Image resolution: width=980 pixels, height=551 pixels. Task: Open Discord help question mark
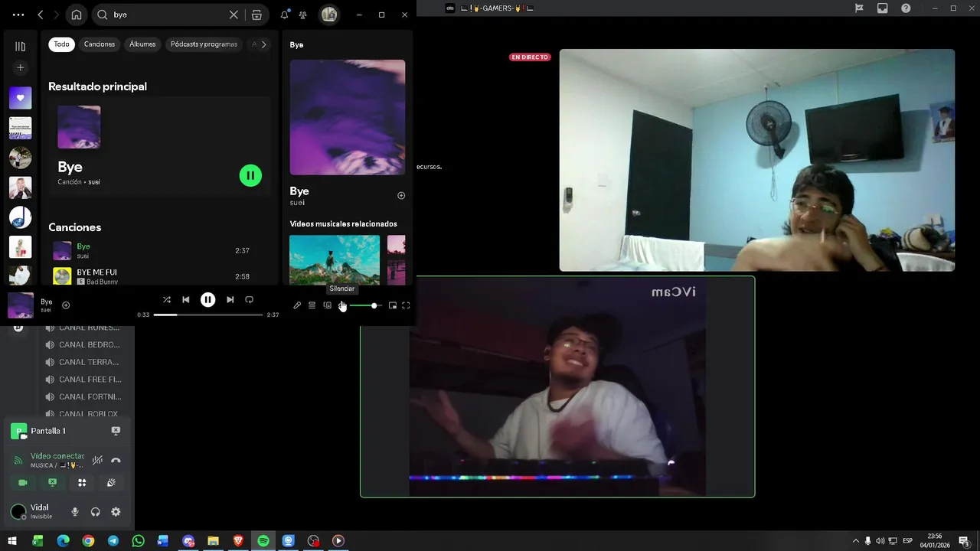click(x=906, y=8)
